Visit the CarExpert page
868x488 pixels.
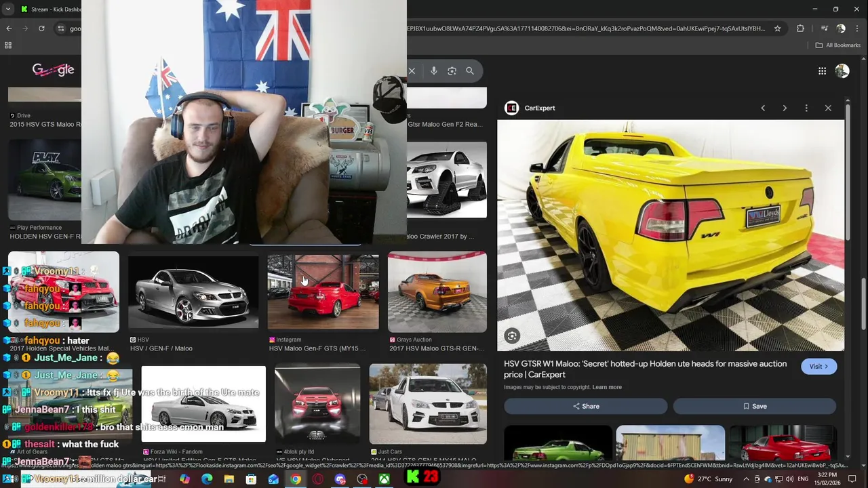(818, 367)
